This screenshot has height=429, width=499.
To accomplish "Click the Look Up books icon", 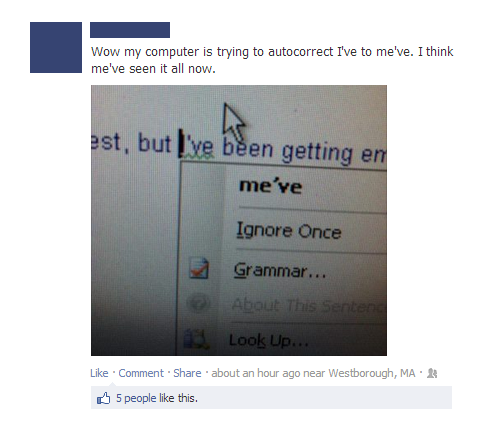I will (196, 339).
